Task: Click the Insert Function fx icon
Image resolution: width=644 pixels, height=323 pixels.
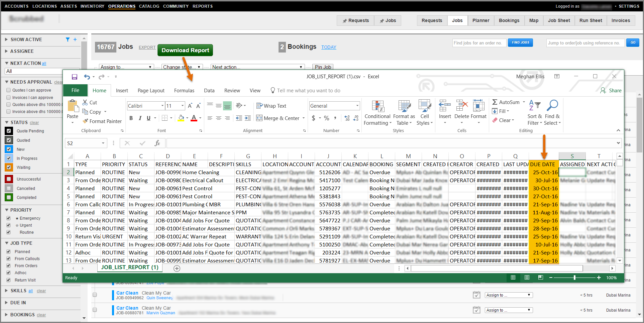Action: (x=157, y=143)
